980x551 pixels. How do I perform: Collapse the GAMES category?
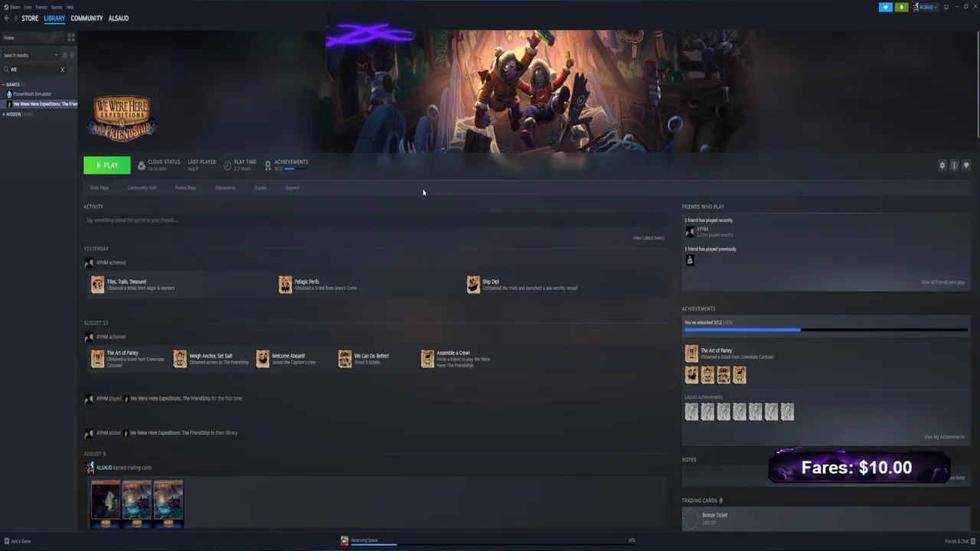[12, 84]
